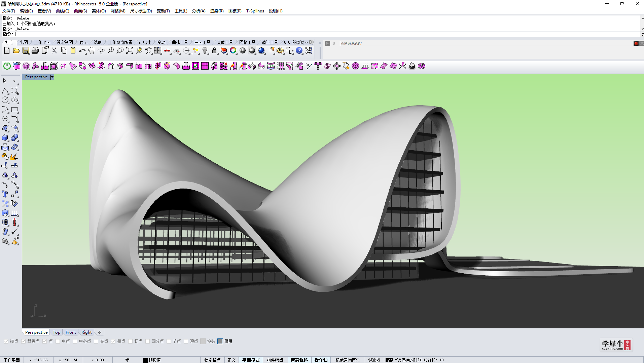Open the Help question mark icon

[x=299, y=51]
